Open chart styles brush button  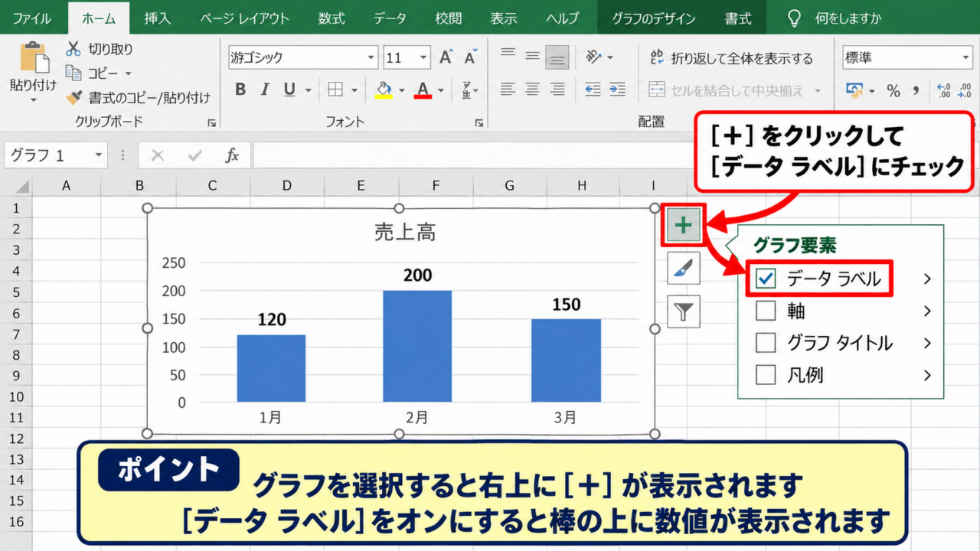coord(684,269)
